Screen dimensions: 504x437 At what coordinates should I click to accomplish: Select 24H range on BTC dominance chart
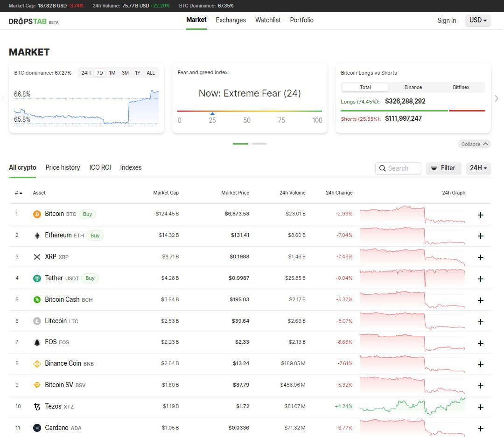coord(86,73)
